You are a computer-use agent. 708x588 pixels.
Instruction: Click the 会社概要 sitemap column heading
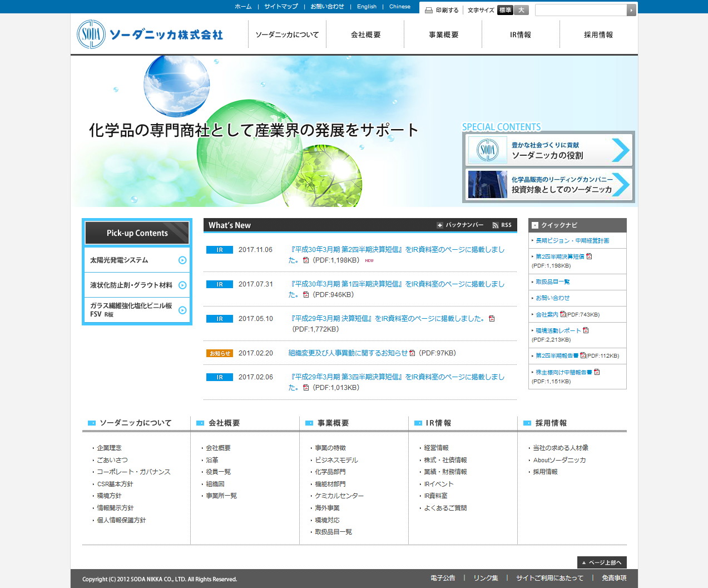224,423
